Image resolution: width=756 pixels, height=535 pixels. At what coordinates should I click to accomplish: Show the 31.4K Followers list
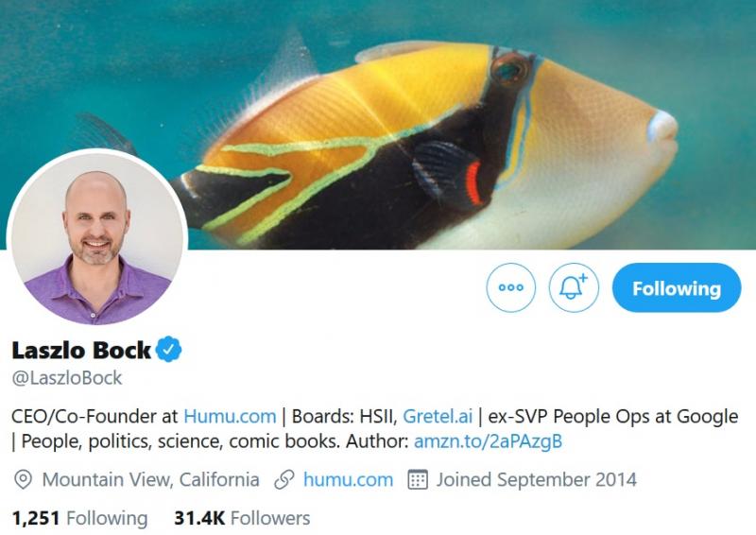coord(242,518)
